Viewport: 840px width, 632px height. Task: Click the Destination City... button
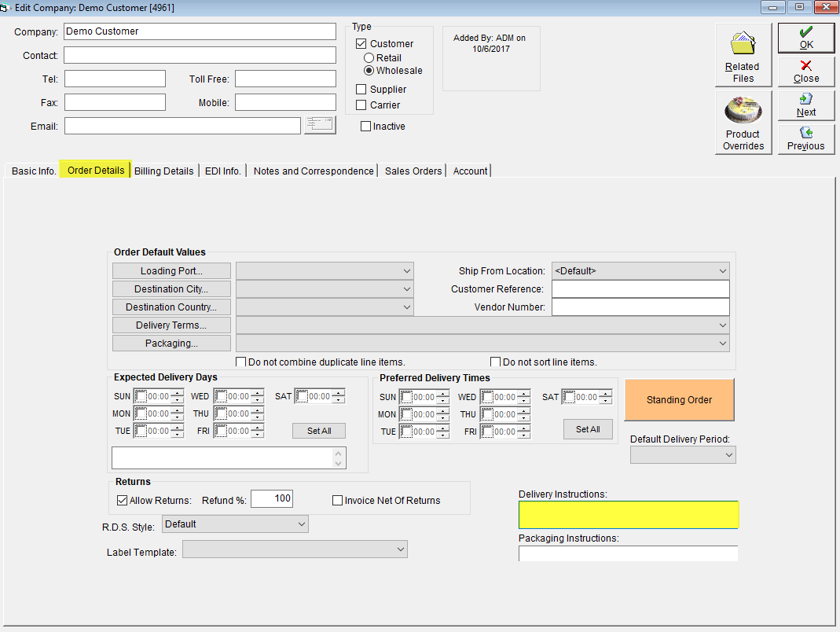[x=171, y=289]
